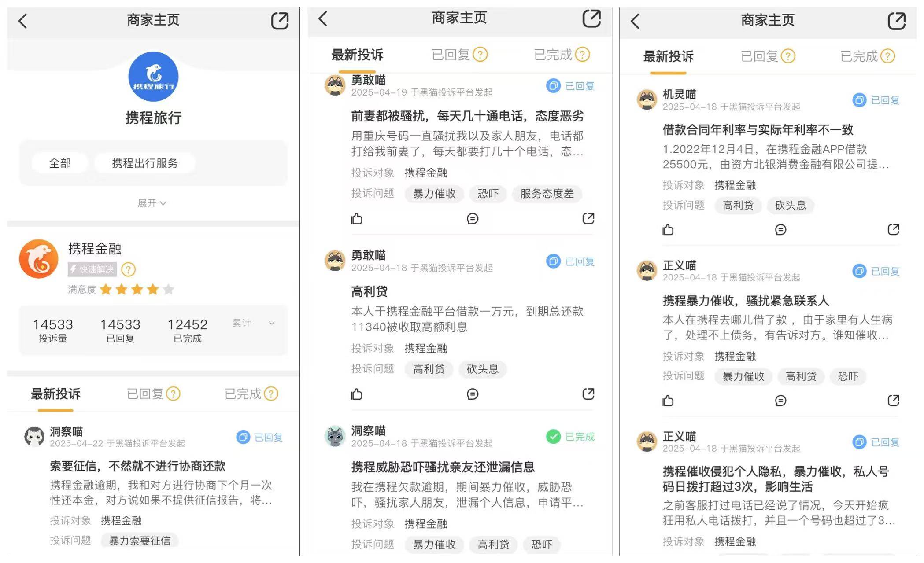Select the 全部 category filter

[60, 163]
